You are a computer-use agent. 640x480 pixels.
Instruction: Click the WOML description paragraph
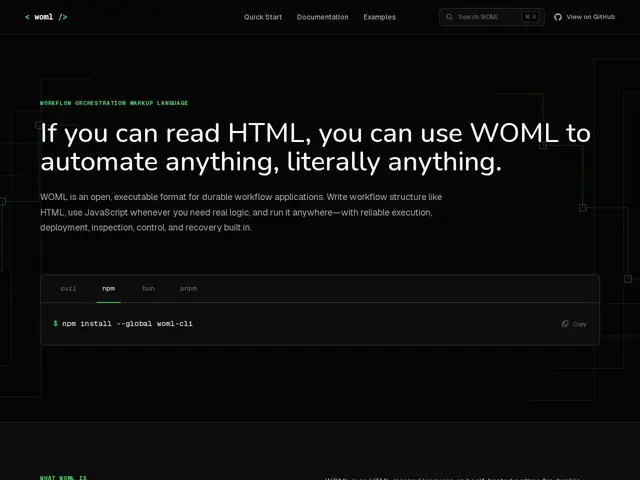(241, 212)
